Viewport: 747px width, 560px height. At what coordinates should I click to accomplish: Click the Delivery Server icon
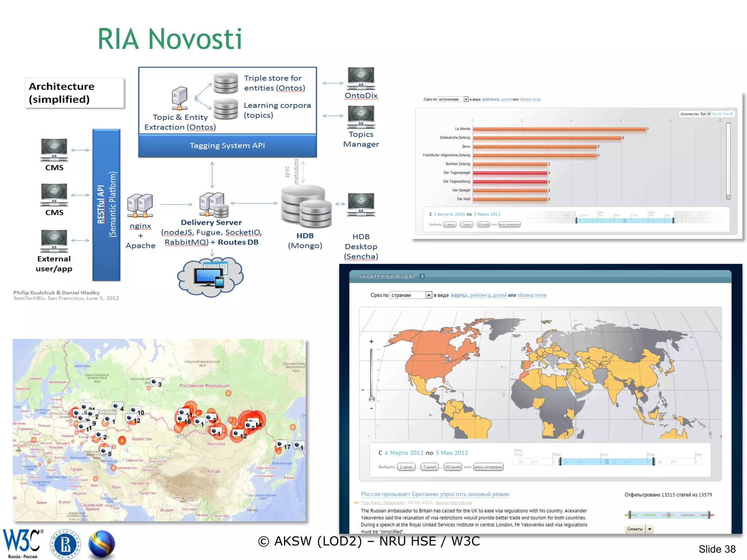pos(214,205)
